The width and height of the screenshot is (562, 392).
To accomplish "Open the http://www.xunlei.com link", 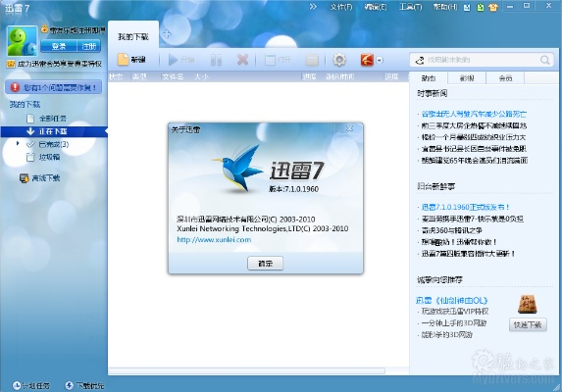I will point(214,239).
